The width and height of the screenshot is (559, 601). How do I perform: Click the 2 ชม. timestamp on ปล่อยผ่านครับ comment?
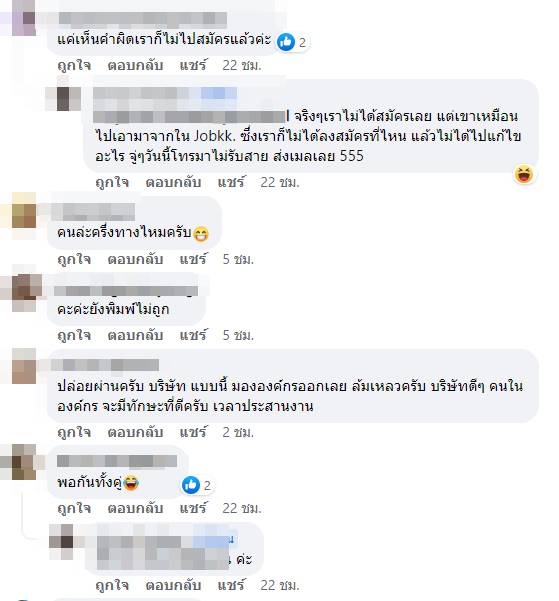click(238, 432)
